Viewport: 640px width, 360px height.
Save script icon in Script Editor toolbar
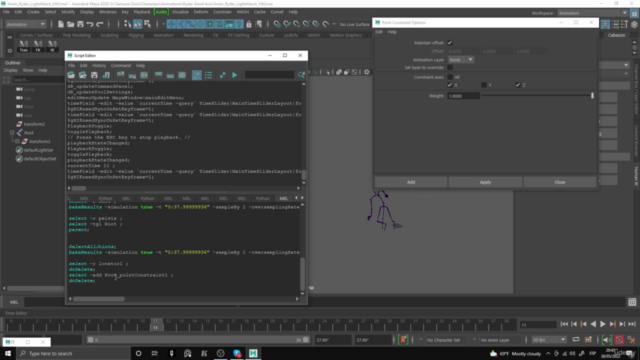pyautogui.click(x=94, y=75)
